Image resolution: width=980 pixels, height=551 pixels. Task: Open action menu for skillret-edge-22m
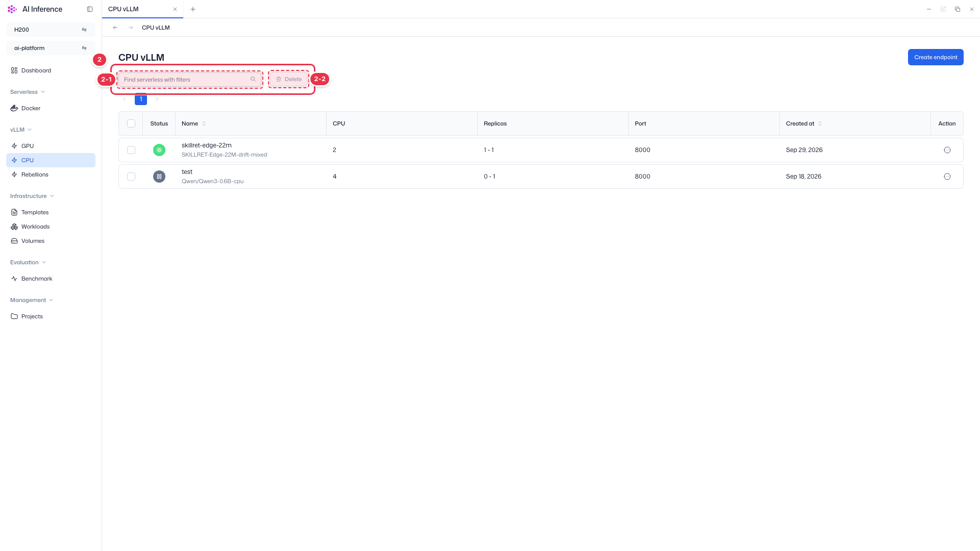click(x=947, y=150)
